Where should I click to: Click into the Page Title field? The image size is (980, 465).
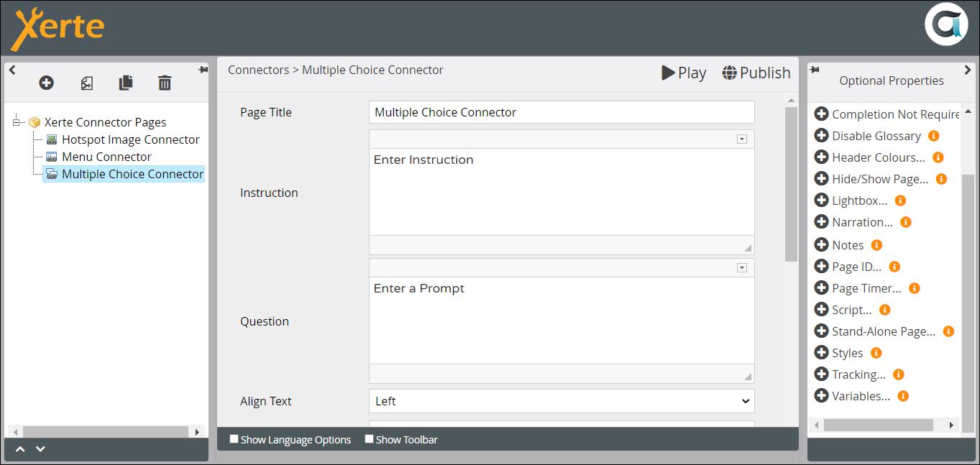pos(562,112)
